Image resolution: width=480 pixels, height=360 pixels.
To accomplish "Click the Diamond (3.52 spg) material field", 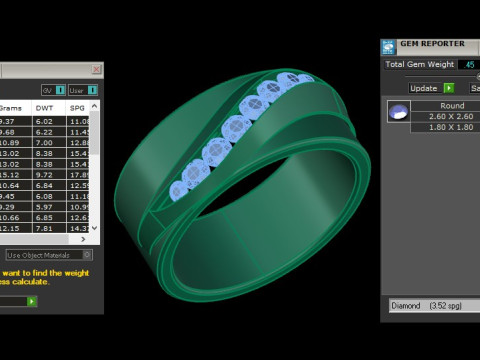I will (x=435, y=306).
